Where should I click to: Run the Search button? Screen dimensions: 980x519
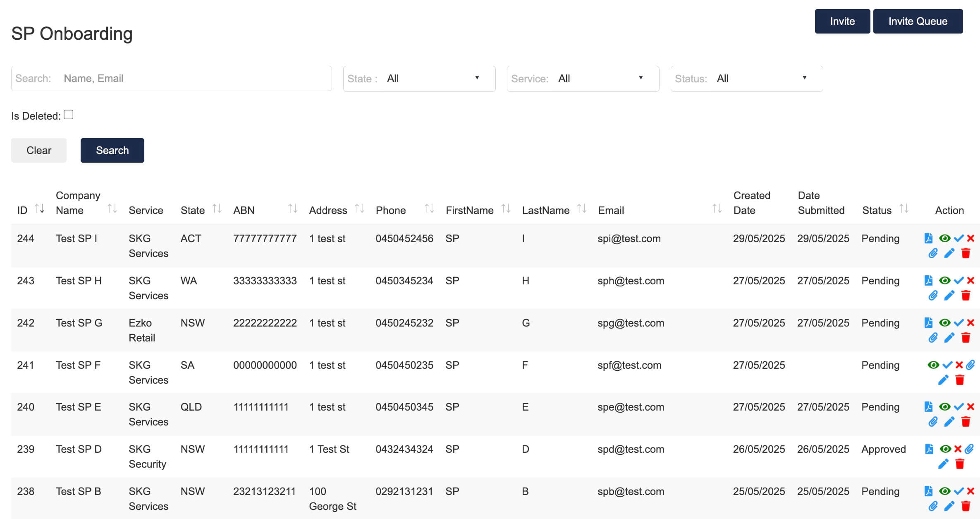[x=112, y=150]
